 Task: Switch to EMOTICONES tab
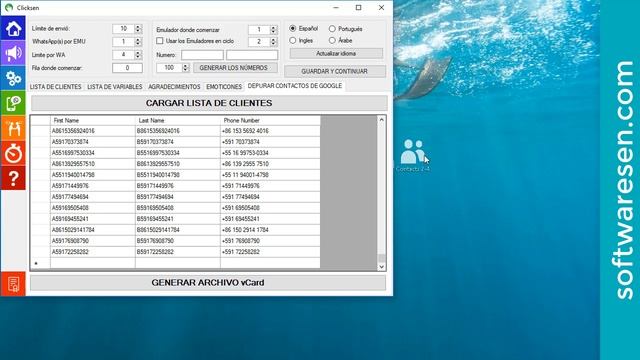(224, 87)
